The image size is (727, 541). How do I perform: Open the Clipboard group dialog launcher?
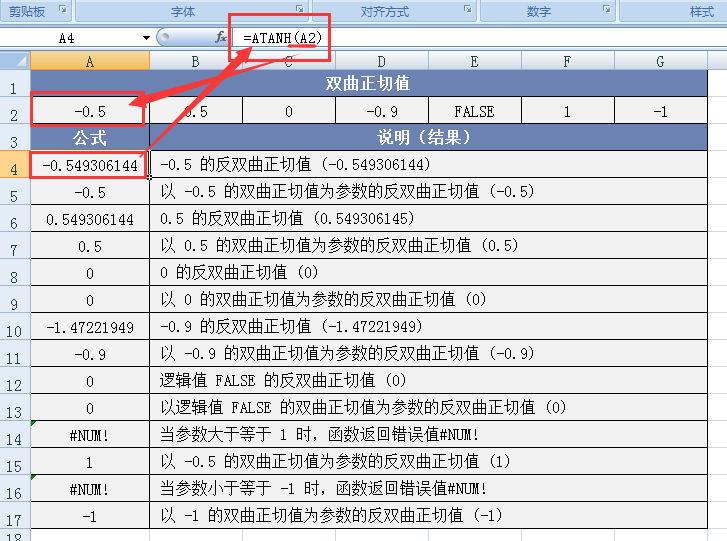63,9
